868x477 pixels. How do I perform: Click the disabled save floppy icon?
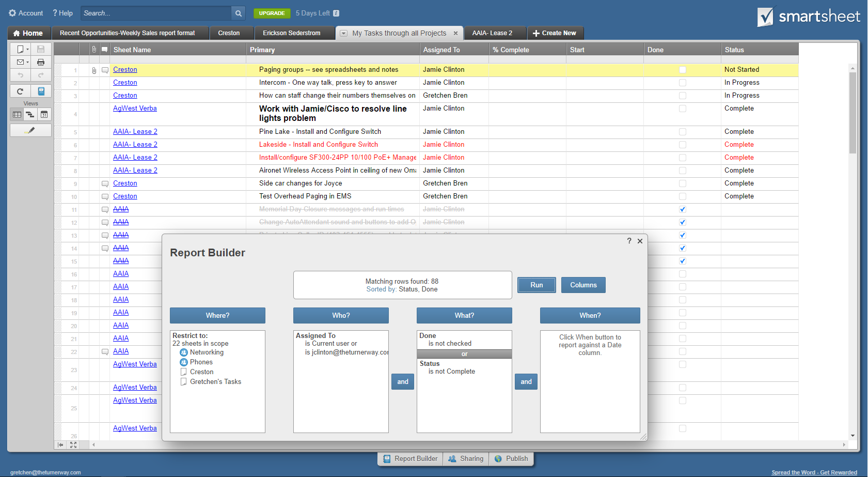(41, 49)
